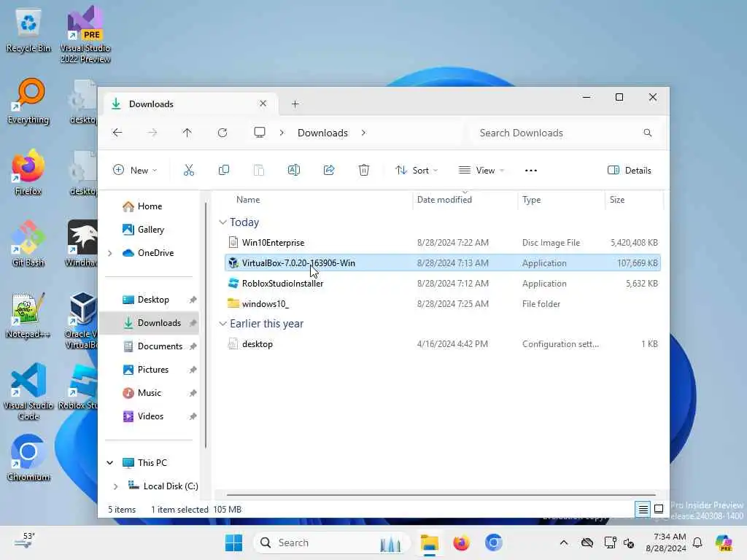
Task: Select the Win10Enterprise disc image file
Action: (443, 242)
